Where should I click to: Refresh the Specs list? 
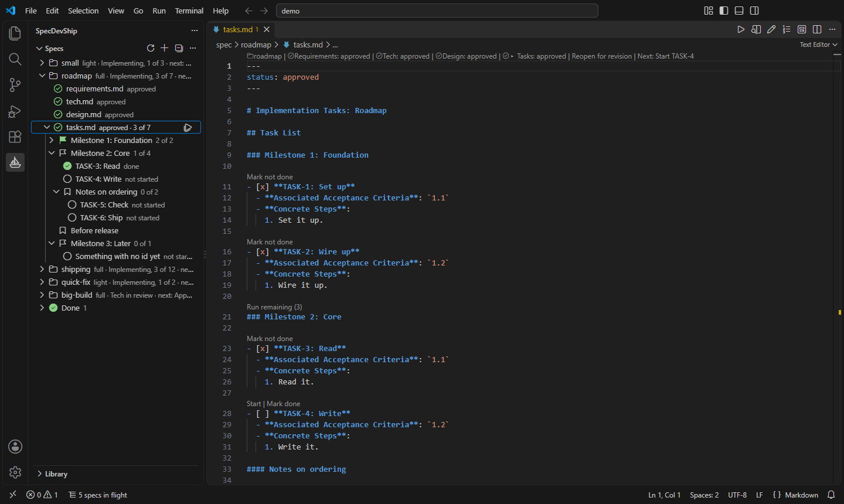(x=151, y=48)
